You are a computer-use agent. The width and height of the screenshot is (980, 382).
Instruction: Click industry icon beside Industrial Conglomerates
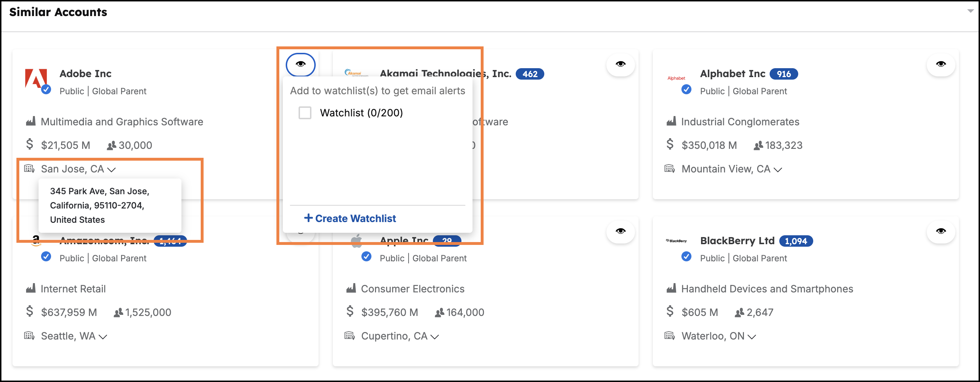coord(671,121)
